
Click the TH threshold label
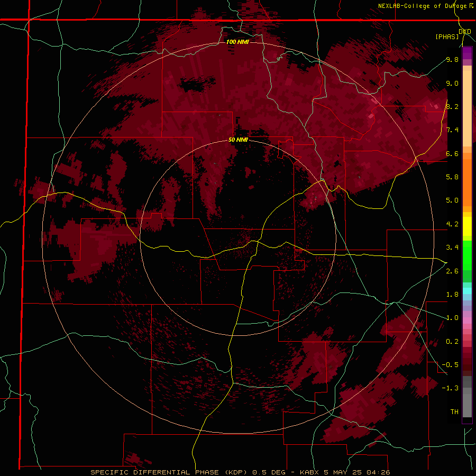454,412
